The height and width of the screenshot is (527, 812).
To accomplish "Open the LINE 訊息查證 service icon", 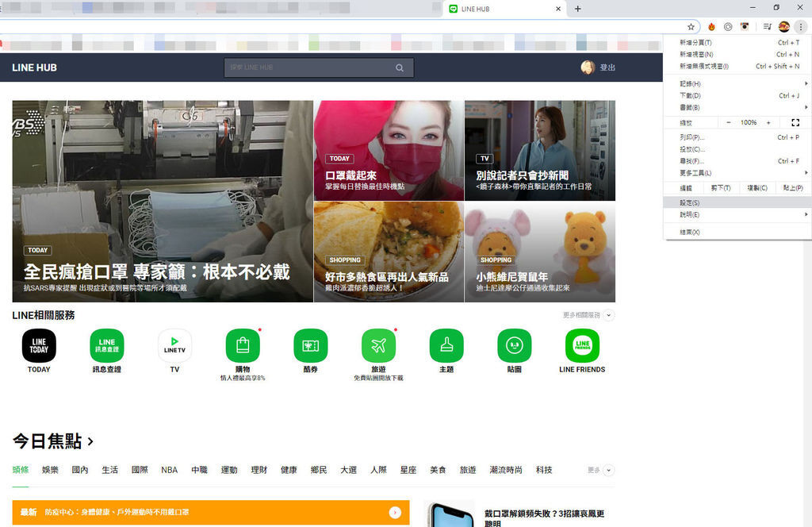I will point(107,345).
